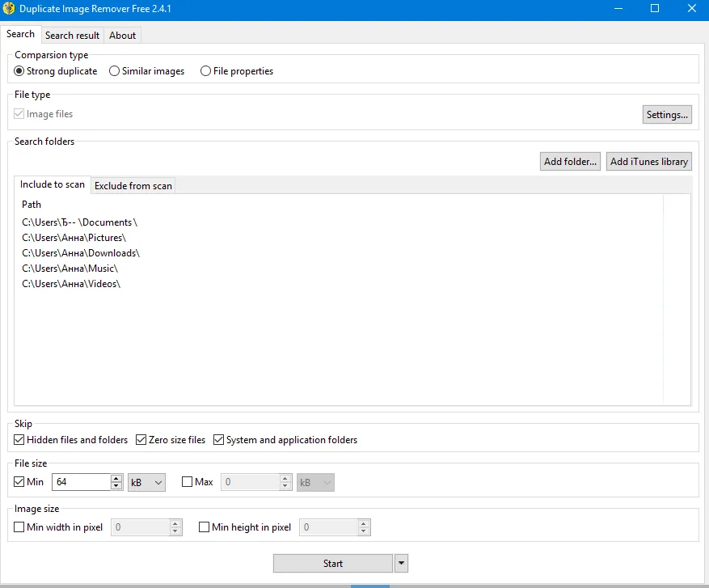The image size is (709, 588).
Task: Toggle the Zero size files checkbox
Action: (x=141, y=440)
